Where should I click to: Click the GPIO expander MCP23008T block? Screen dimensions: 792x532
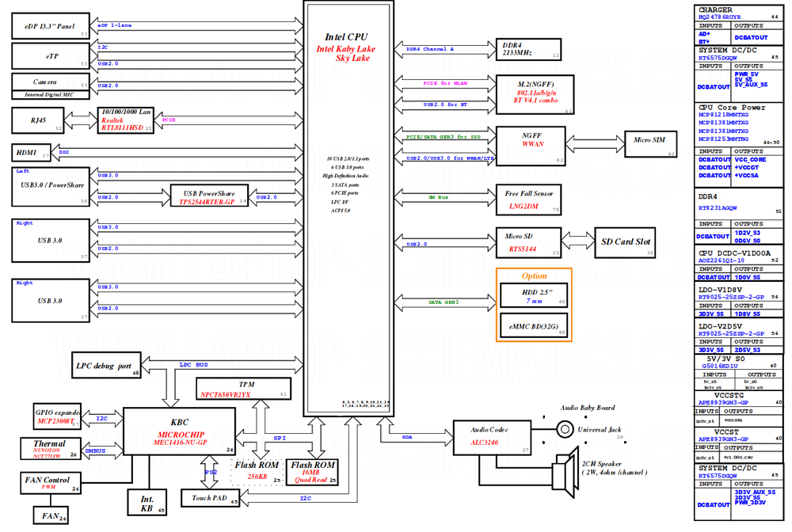(58, 416)
